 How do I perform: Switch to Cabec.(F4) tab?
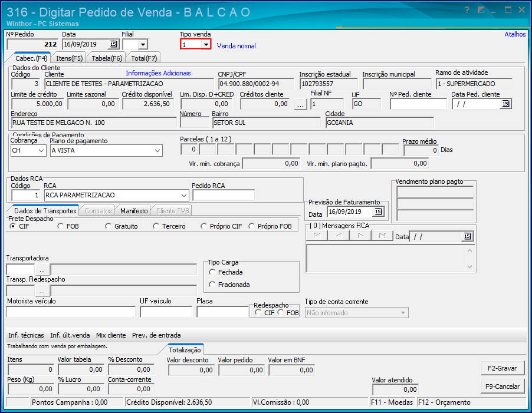click(31, 58)
